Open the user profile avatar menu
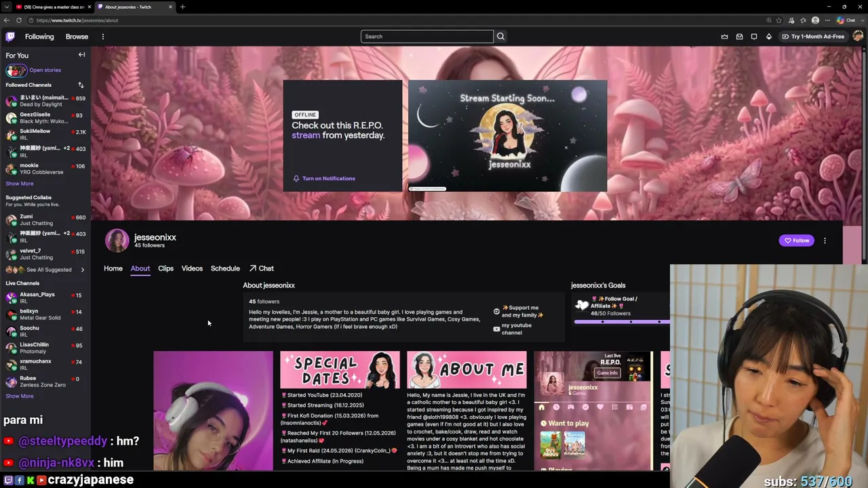 coord(858,37)
